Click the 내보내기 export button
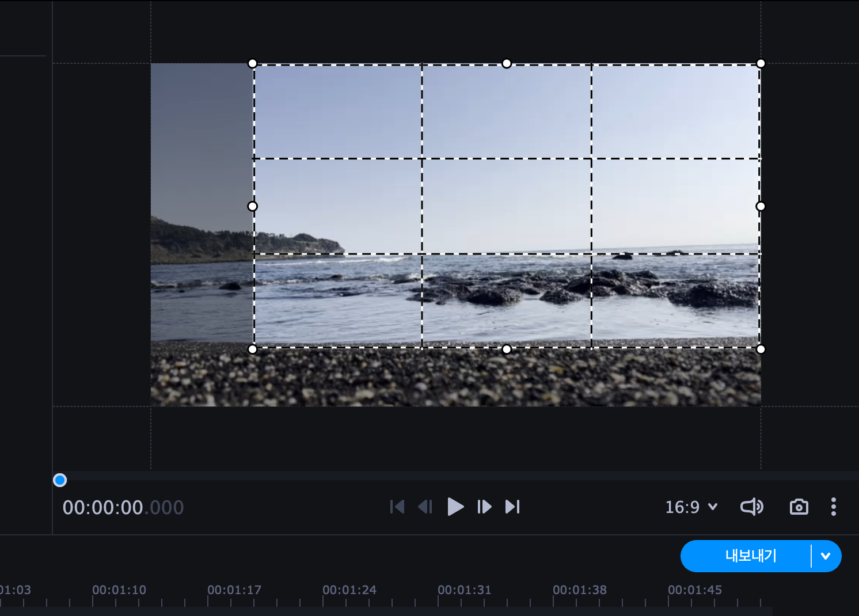 point(751,556)
